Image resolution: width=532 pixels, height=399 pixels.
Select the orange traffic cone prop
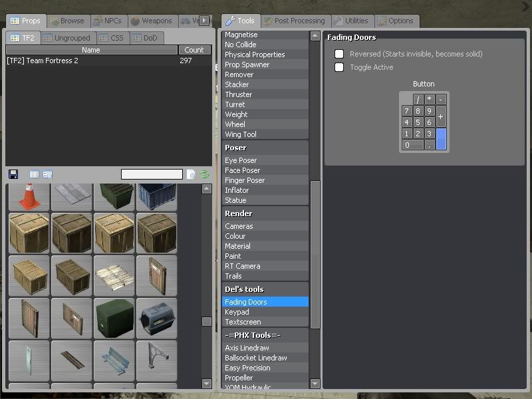tap(29, 197)
